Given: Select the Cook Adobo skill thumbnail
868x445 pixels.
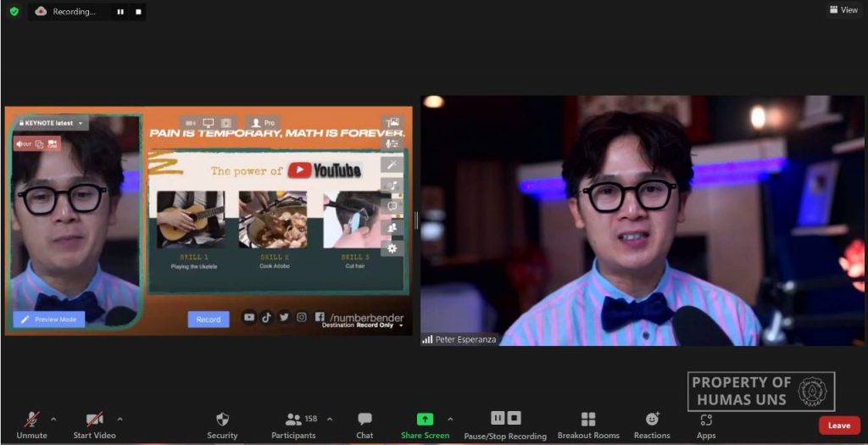Looking at the screenshot, I should [273, 220].
